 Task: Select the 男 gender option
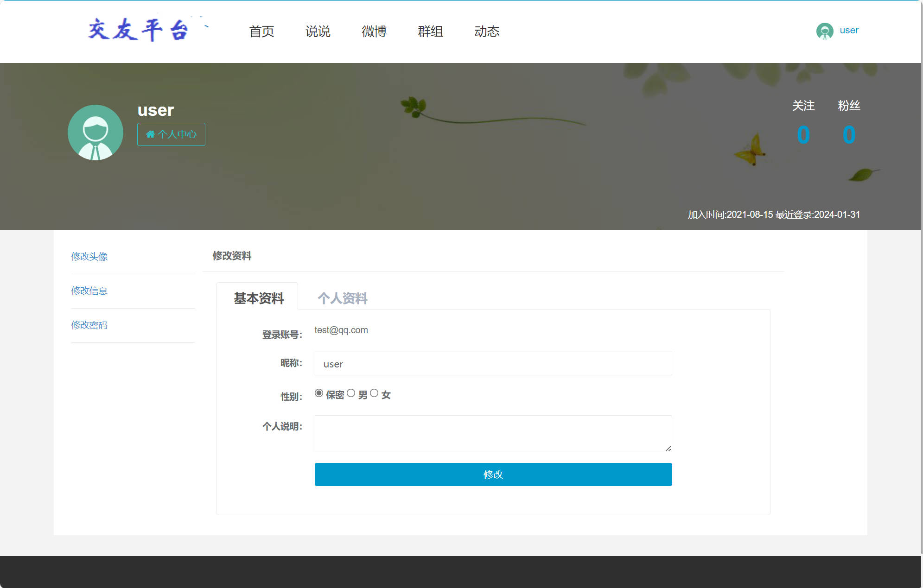pos(351,392)
